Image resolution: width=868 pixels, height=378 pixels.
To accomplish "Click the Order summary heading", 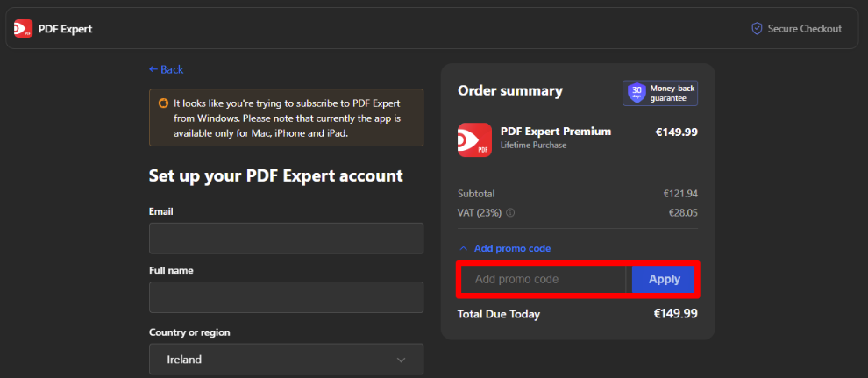I will [x=509, y=90].
